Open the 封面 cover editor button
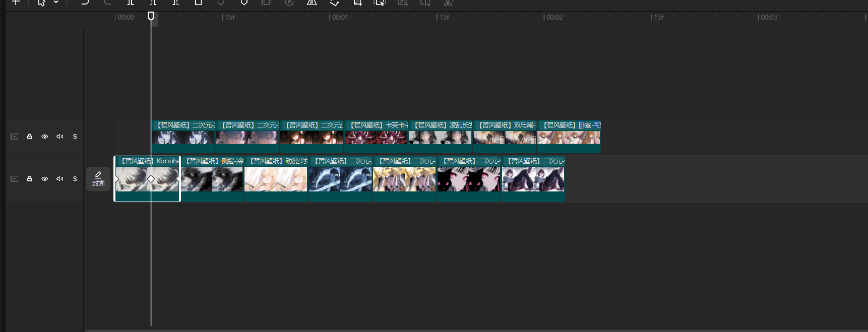Image resolution: width=868 pixels, height=332 pixels. point(98,179)
